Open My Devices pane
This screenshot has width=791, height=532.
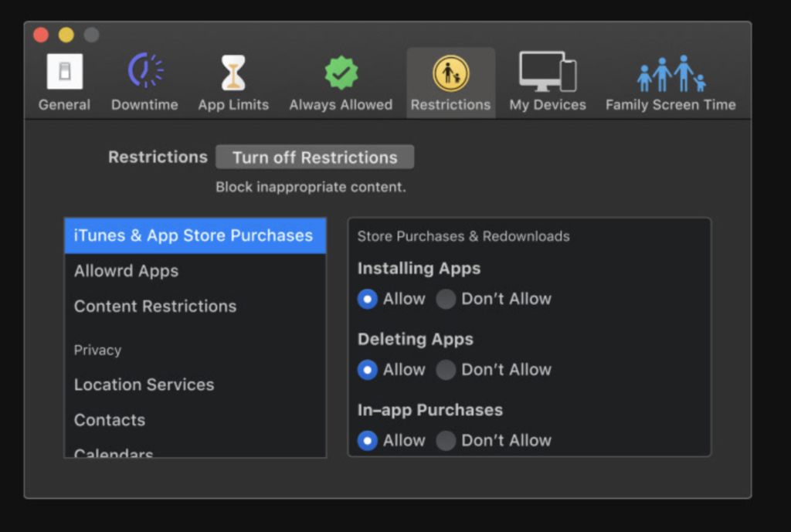(x=547, y=77)
